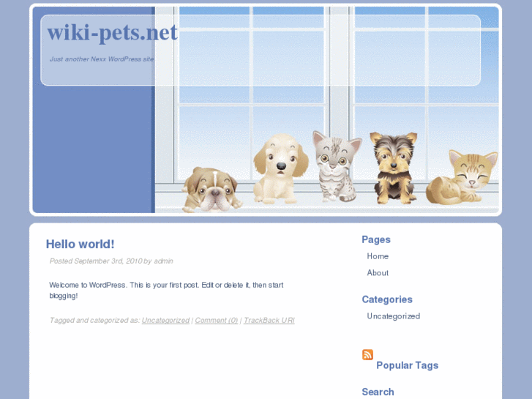The width and height of the screenshot is (532, 399).
Task: Open the Hello world! post title
Action: coord(80,244)
